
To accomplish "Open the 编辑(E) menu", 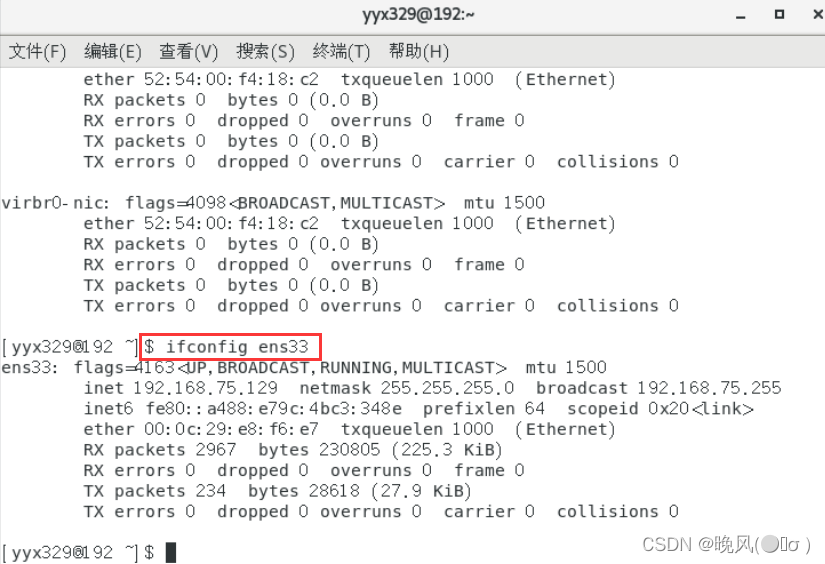I will pyautogui.click(x=113, y=51).
